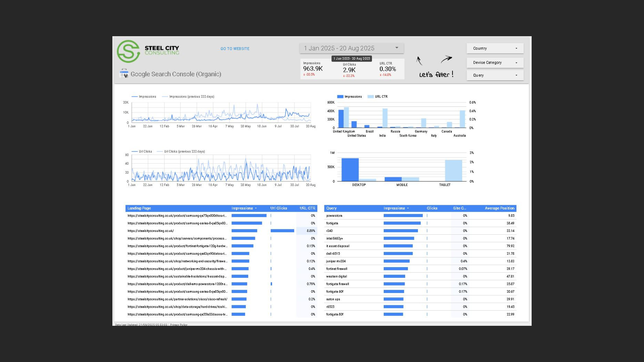Open the GO TO WEBSITE link
The image size is (644, 362).
pos(235,49)
